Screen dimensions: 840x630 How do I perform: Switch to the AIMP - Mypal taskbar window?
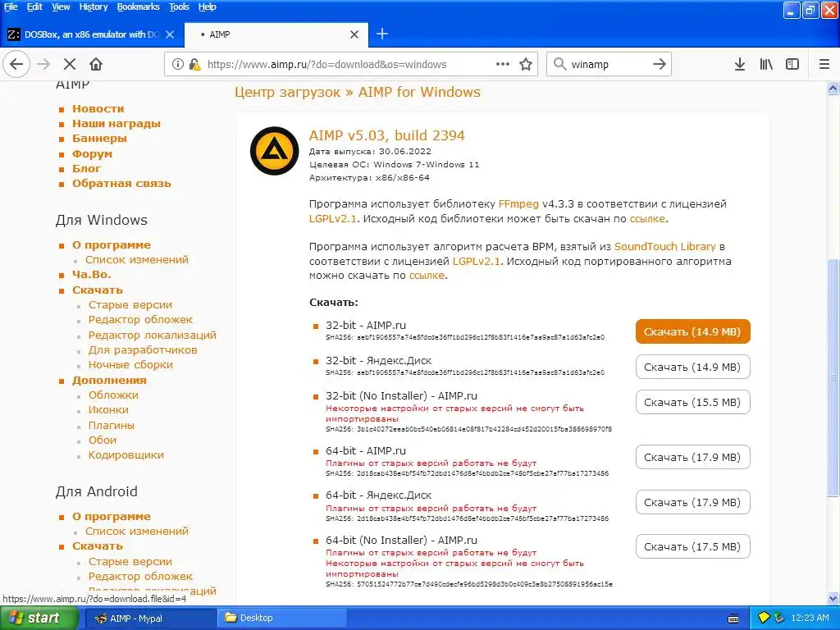(151, 619)
